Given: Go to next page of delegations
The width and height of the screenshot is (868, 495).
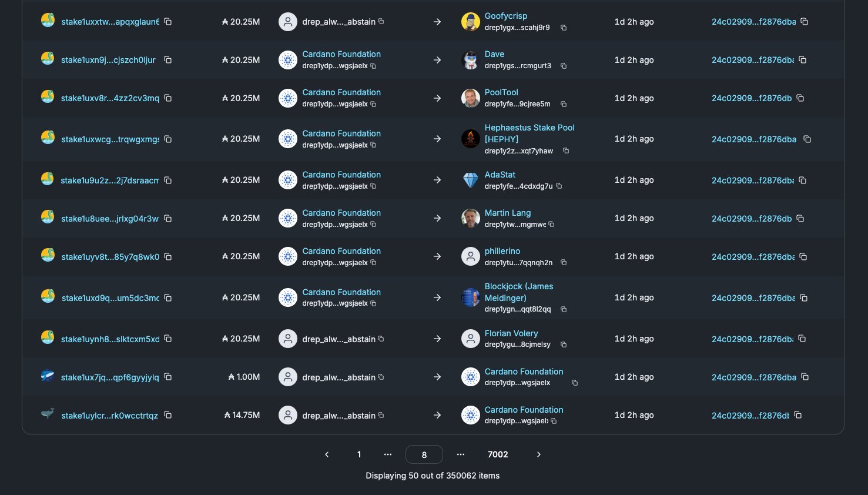Looking at the screenshot, I should [538, 454].
